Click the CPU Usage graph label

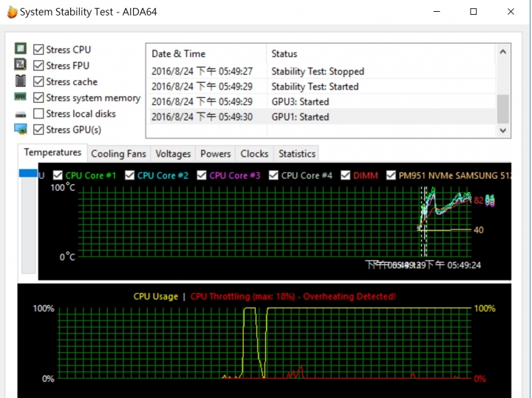coord(155,297)
